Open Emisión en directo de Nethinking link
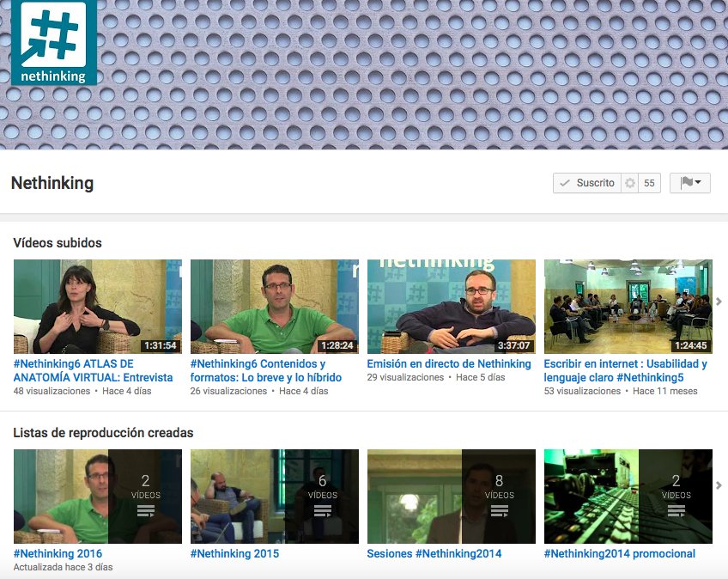This screenshot has height=579, width=728. 449,364
